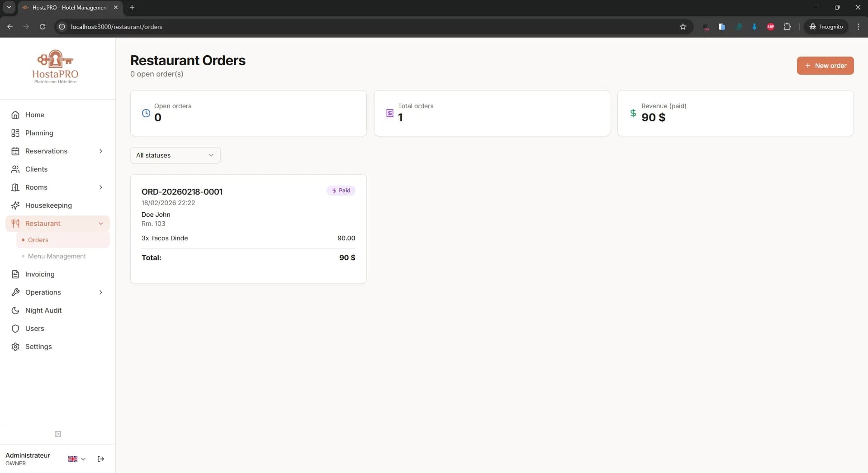
Task: Select the Home icon in the sidebar
Action: (15, 115)
